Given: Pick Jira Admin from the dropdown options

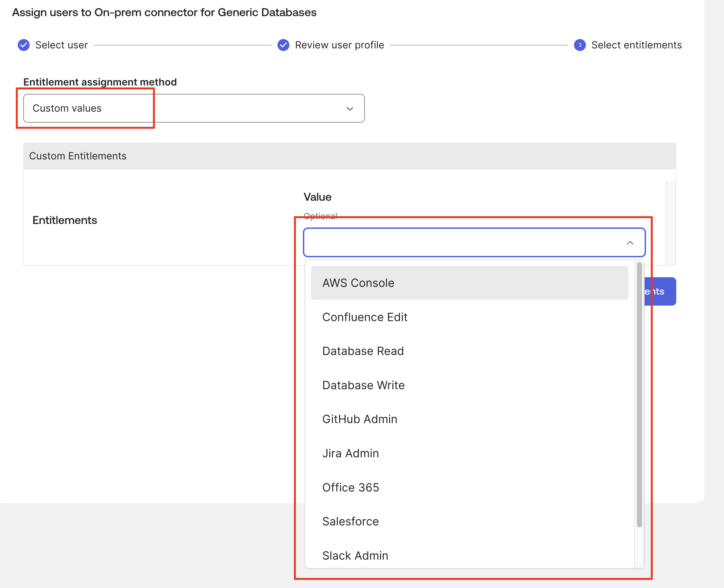Looking at the screenshot, I should coord(350,453).
